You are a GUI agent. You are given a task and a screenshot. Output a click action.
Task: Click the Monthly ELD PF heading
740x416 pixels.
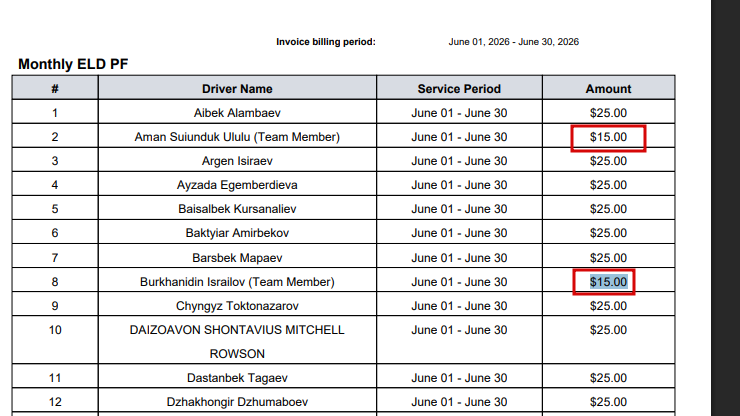tap(73, 64)
